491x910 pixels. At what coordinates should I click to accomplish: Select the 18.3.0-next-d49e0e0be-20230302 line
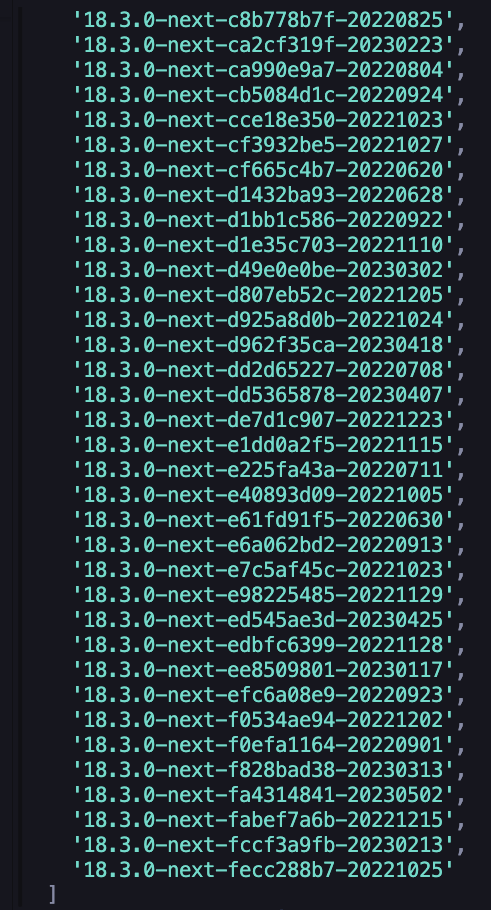coord(263,269)
